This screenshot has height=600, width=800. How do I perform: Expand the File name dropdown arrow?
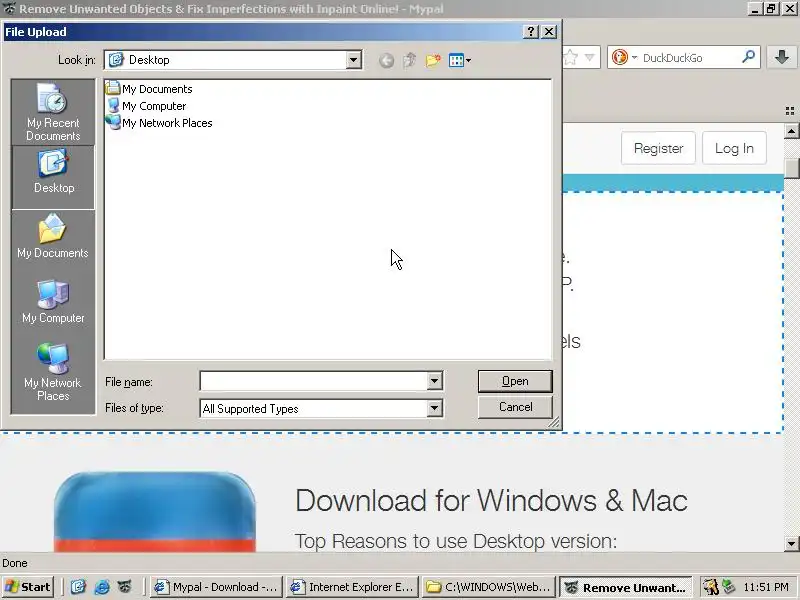[434, 381]
